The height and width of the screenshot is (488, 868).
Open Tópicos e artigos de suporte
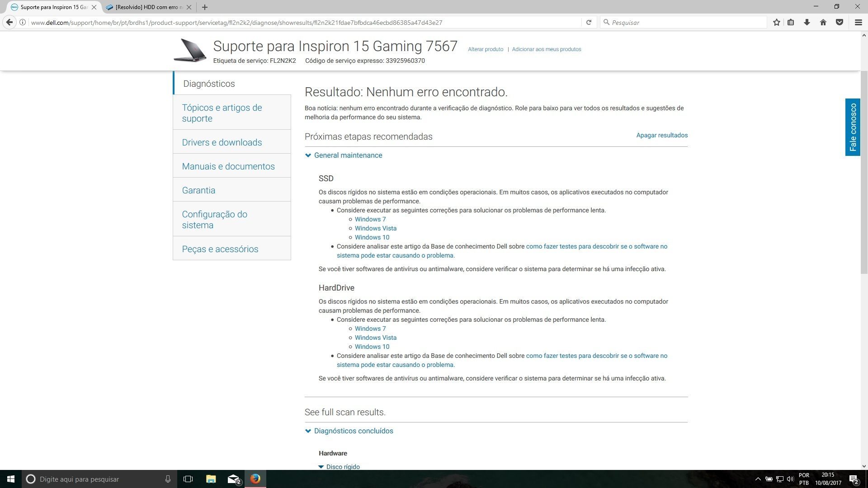[x=232, y=113]
